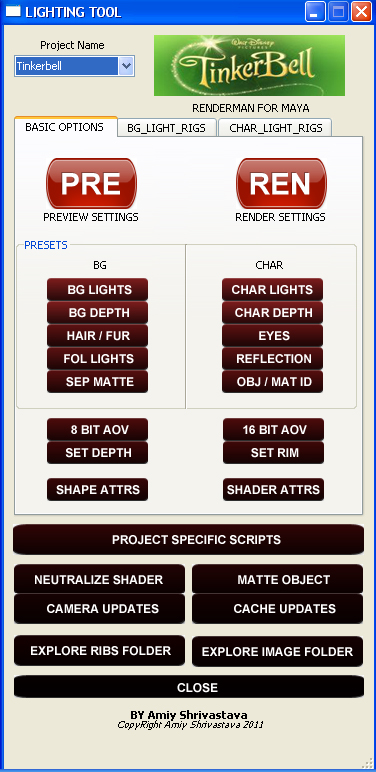376x772 pixels.
Task: Minimize the Lighting Tool window
Action: [315, 11]
